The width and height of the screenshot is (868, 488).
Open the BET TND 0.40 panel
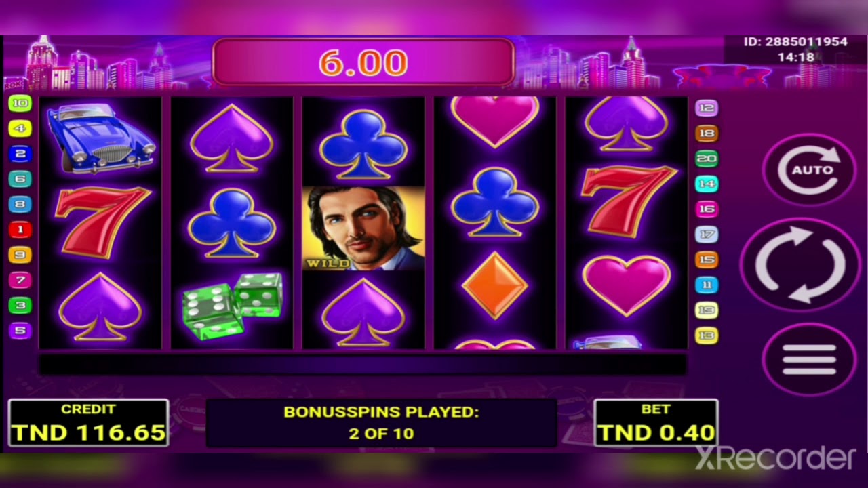click(x=656, y=424)
